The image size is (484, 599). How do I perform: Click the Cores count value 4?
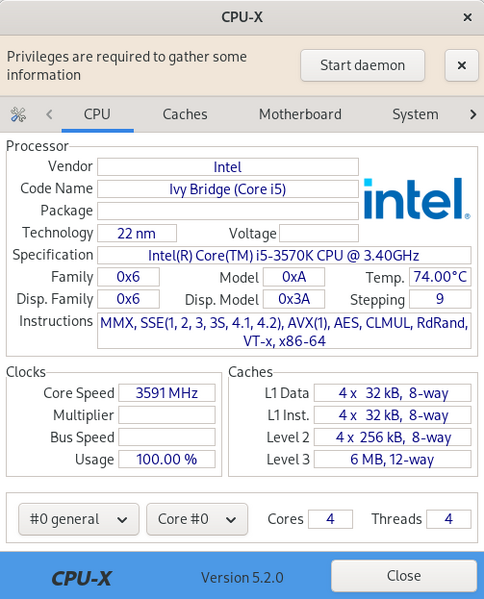(330, 519)
